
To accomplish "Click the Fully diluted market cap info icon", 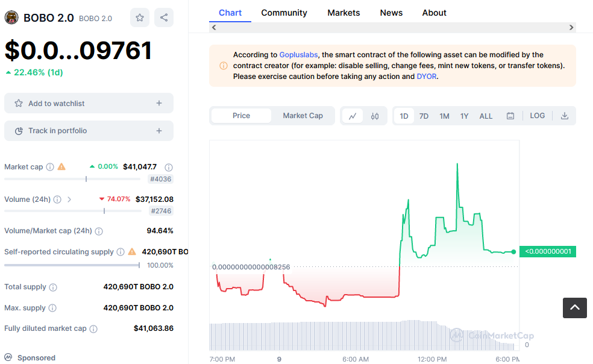I will click(93, 329).
